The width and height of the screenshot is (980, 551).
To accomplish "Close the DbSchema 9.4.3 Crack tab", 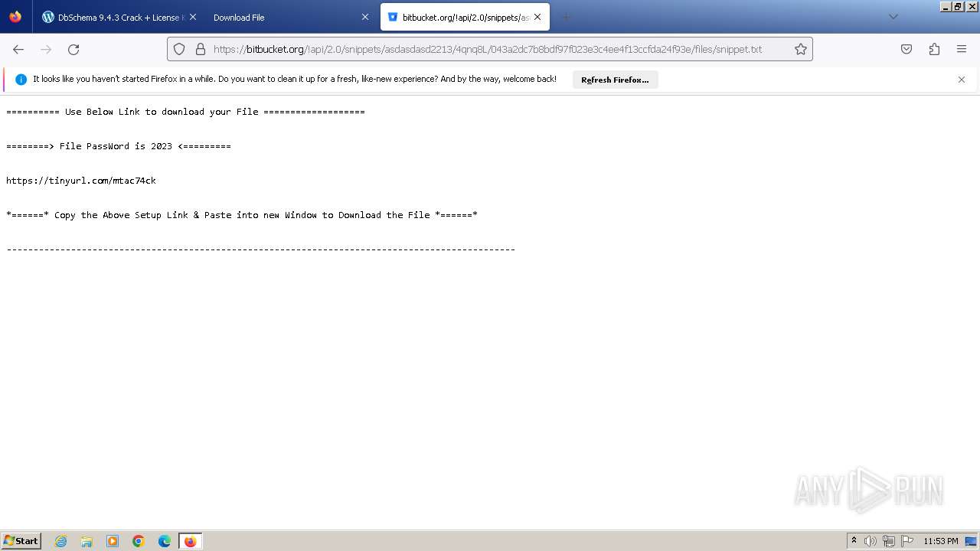I will click(x=192, y=17).
